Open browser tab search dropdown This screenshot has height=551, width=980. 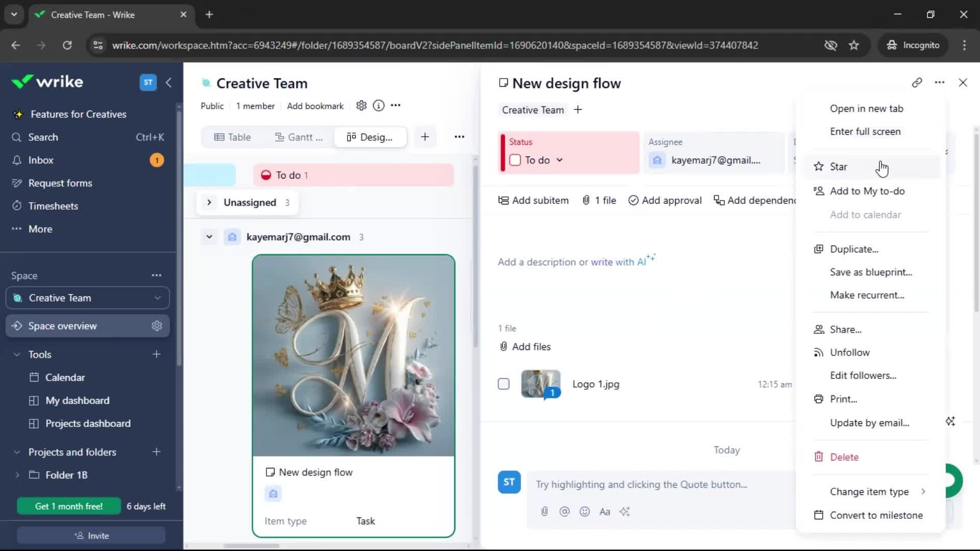point(14,14)
